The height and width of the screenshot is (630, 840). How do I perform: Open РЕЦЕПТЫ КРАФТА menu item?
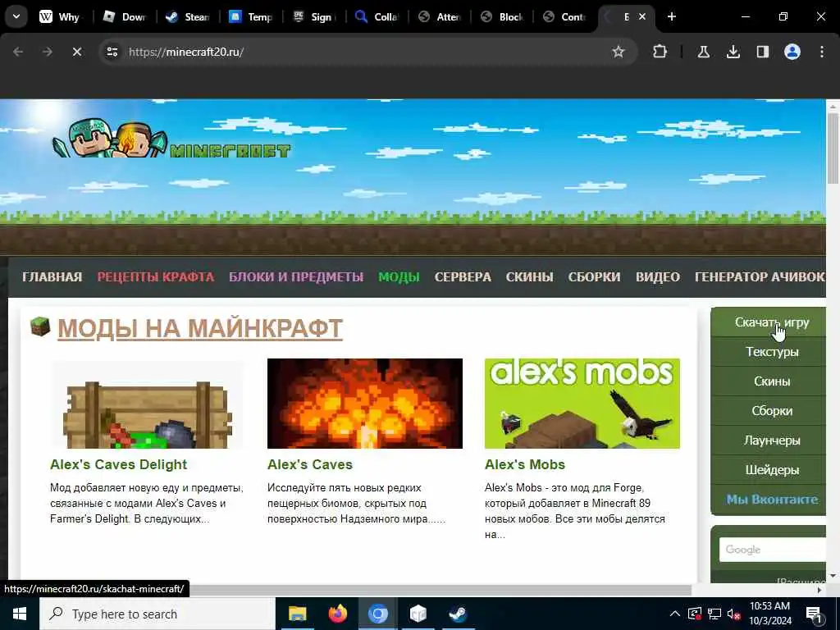coord(155,277)
